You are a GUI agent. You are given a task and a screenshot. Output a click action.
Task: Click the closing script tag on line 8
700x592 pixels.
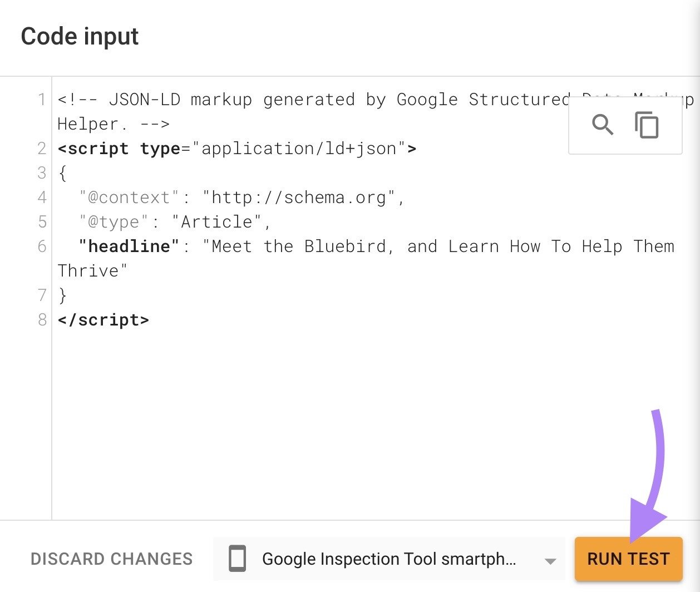[103, 320]
